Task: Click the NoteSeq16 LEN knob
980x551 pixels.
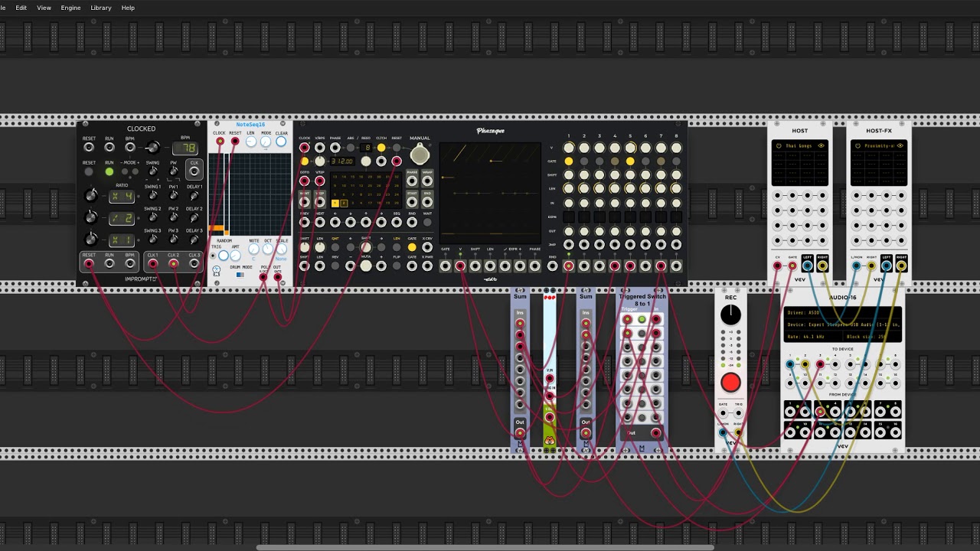Action: point(250,142)
